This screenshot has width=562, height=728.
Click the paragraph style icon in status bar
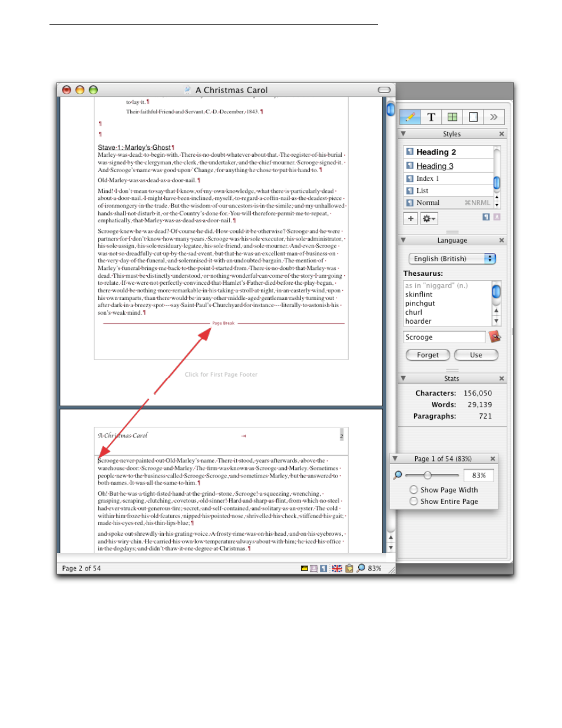323,568
